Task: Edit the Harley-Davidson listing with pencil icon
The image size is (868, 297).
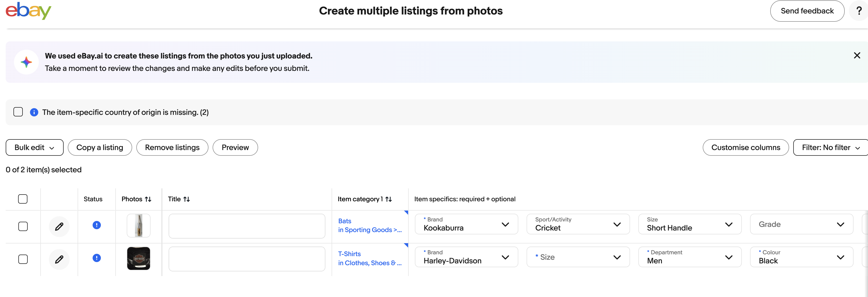Action: click(59, 259)
